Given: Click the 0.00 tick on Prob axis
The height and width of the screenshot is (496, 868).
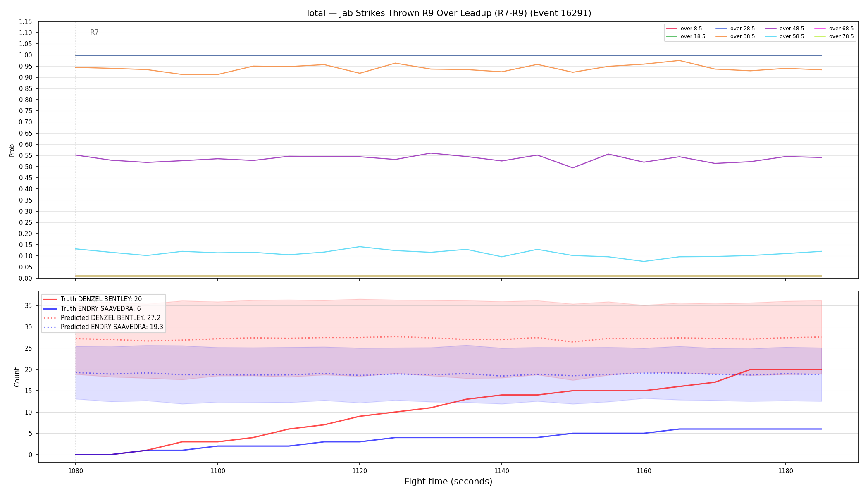Looking at the screenshot, I should tap(26, 278).
